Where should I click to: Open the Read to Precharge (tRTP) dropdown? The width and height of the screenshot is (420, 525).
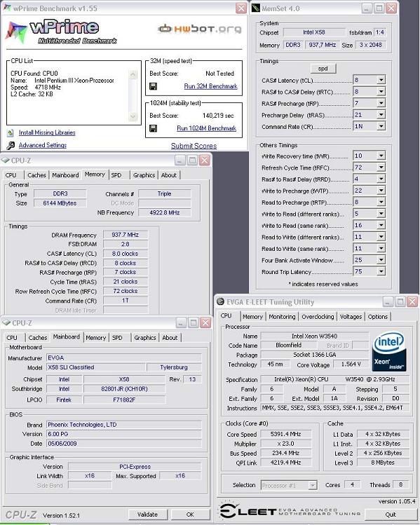pyautogui.click(x=381, y=202)
